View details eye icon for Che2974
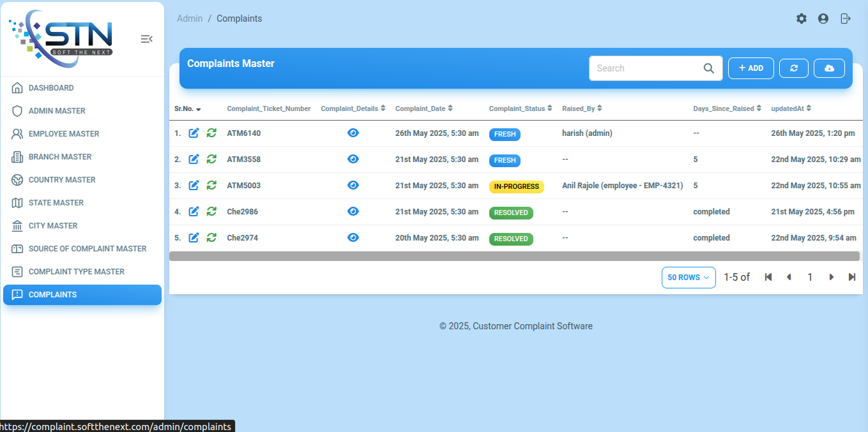 pyautogui.click(x=353, y=237)
